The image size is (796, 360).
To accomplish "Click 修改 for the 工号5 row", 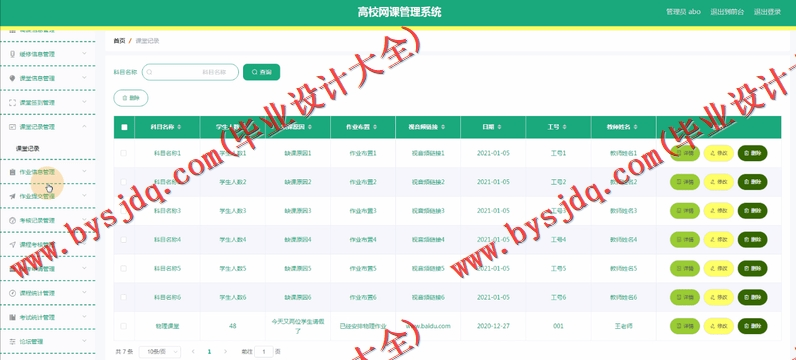I will click(x=718, y=268).
